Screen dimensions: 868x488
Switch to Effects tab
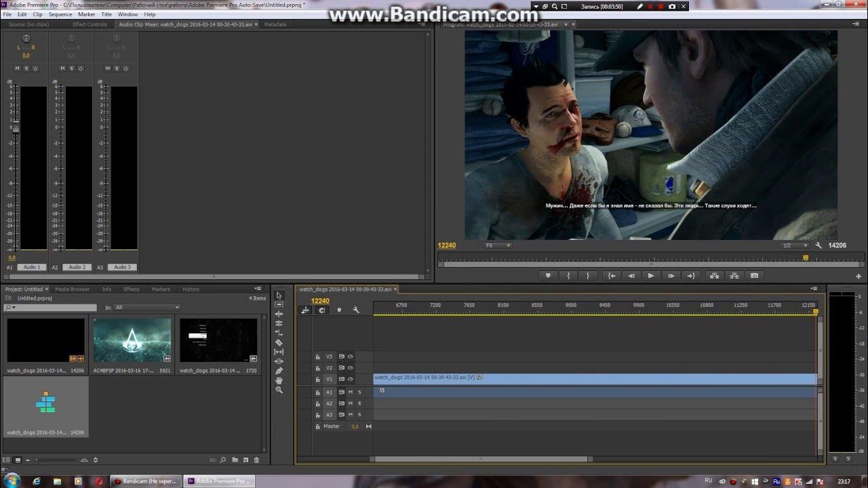coord(132,289)
